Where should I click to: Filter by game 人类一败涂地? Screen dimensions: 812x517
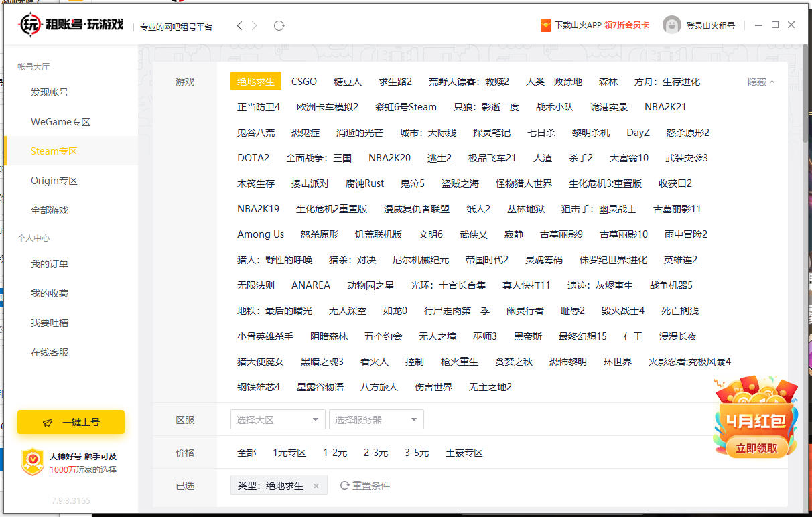point(554,82)
